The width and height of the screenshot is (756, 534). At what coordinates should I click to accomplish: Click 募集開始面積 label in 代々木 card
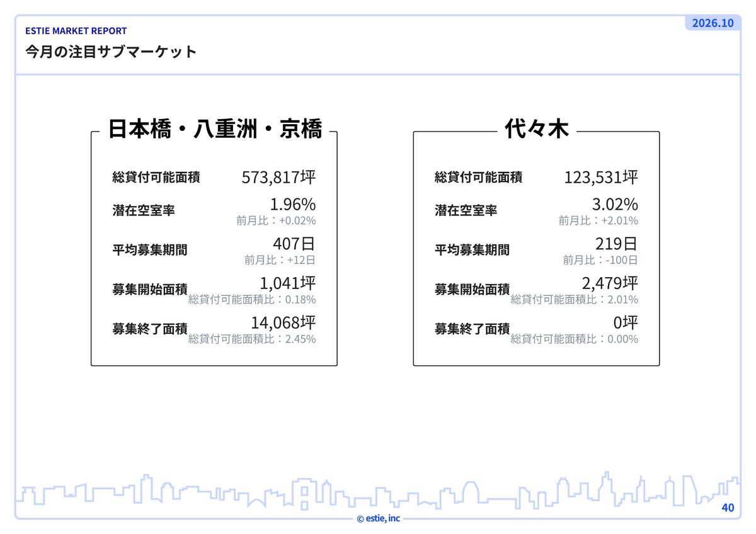(472, 290)
